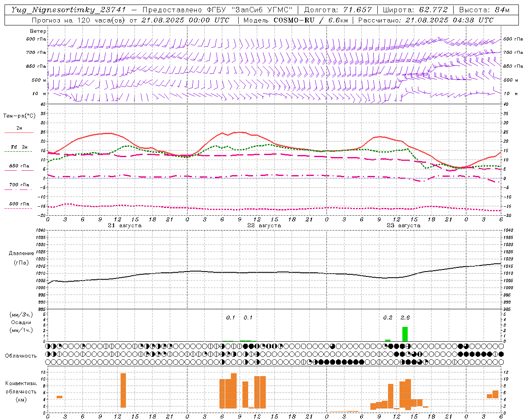
Task: Click the green dotted Td 2м legend sample
Action: click(x=18, y=152)
